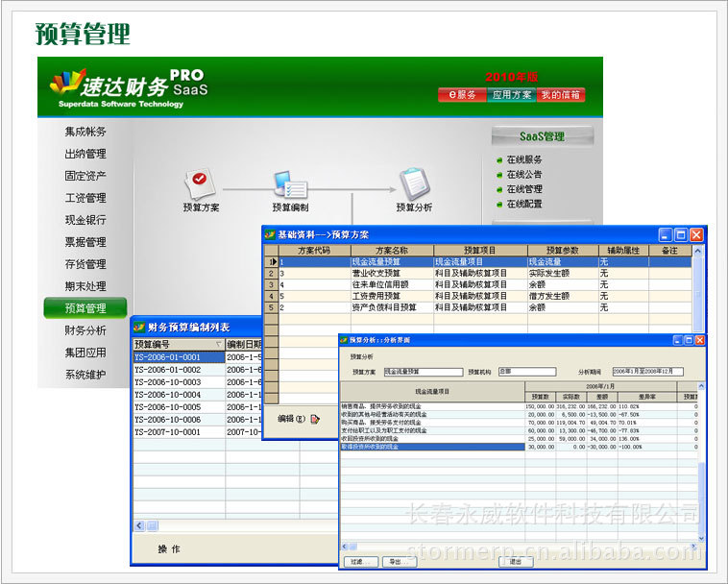
Task: Click the analysis table vertical scrollbar thumb
Action: click(701, 499)
